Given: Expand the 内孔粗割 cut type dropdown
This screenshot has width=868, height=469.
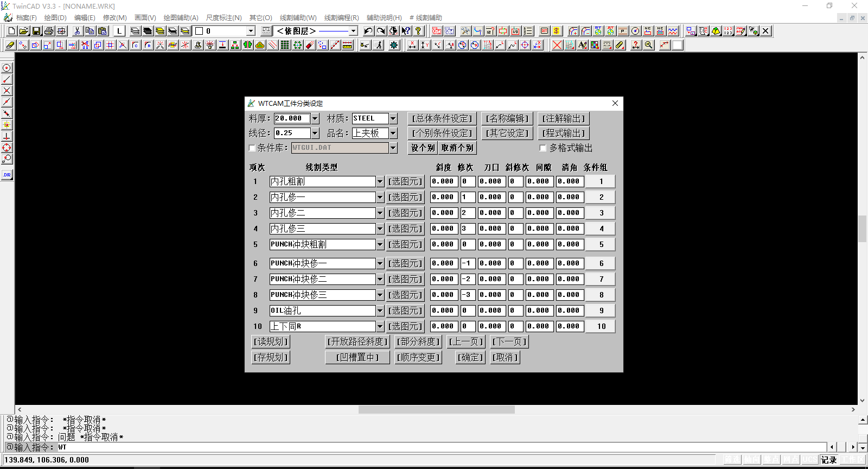Looking at the screenshot, I should pyautogui.click(x=380, y=181).
